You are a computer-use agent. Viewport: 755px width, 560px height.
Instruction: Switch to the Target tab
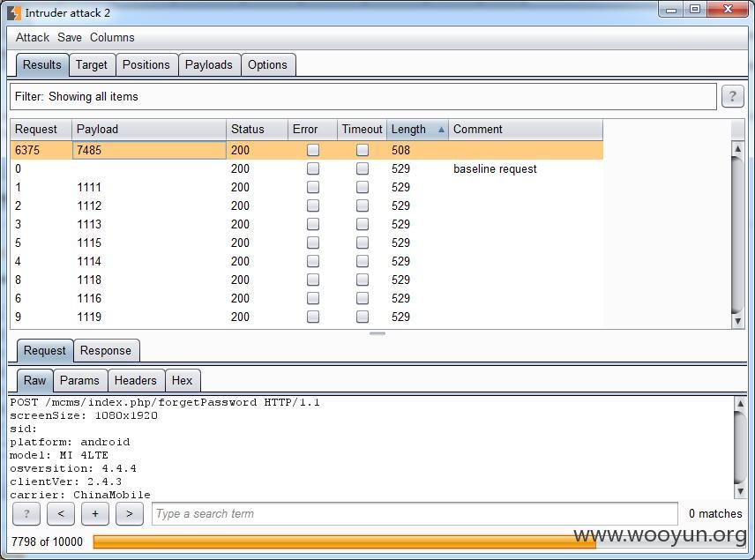(92, 65)
